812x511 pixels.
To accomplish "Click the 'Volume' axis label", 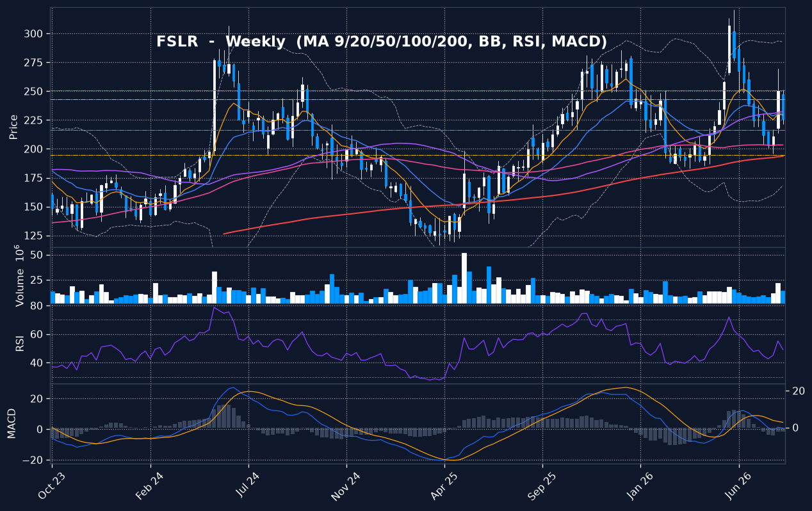I will (x=19, y=275).
